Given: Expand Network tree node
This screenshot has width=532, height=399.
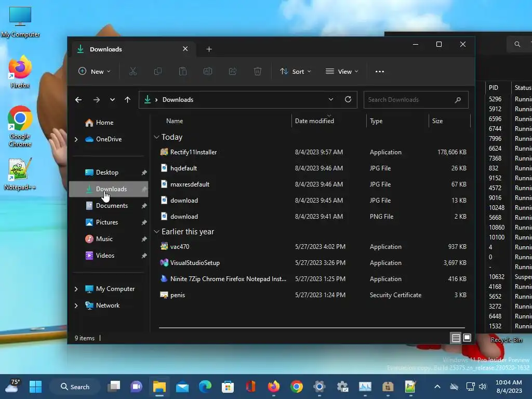Looking at the screenshot, I should [x=76, y=305].
